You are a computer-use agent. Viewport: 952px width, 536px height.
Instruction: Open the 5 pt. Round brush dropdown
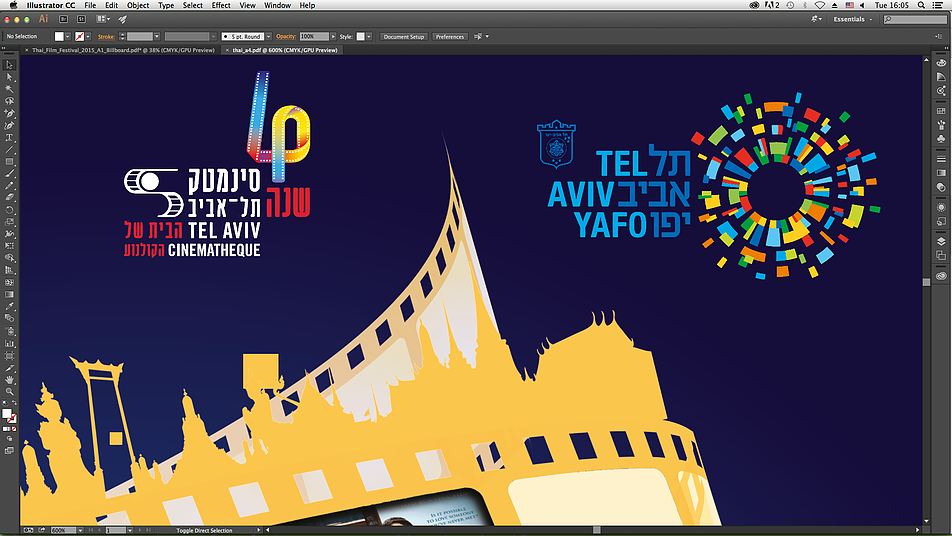[268, 37]
